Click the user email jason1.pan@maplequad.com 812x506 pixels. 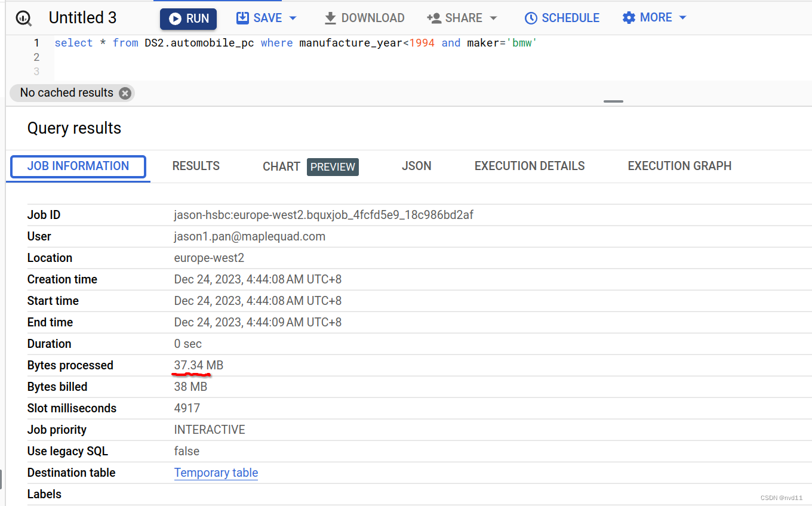tap(250, 236)
